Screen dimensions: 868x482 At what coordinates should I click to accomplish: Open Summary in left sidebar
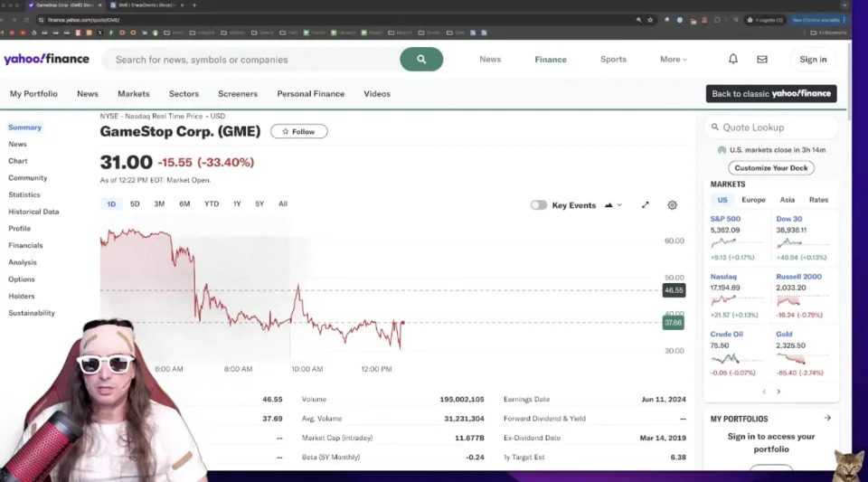[x=25, y=128]
